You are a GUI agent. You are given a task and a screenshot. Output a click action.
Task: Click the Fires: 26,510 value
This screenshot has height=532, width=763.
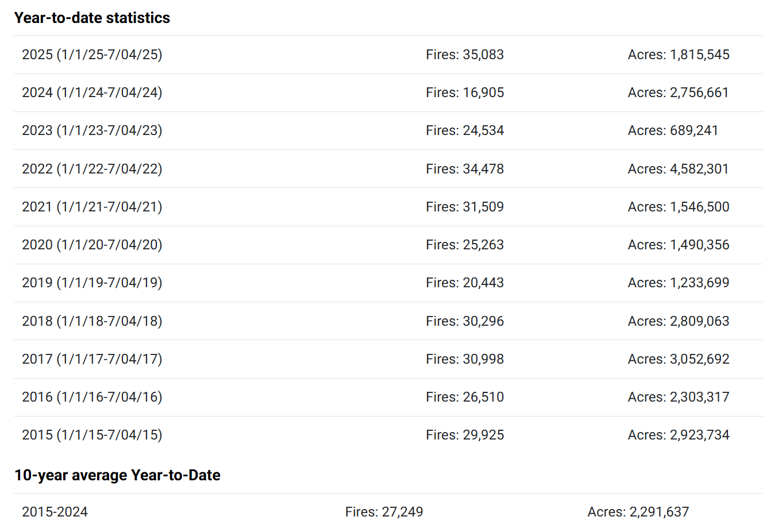click(x=465, y=397)
